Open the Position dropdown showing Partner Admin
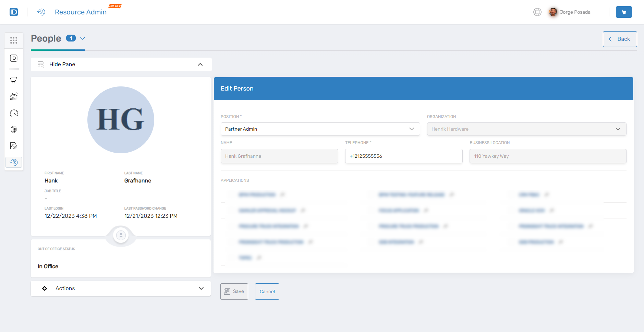644x332 pixels. [x=412, y=129]
